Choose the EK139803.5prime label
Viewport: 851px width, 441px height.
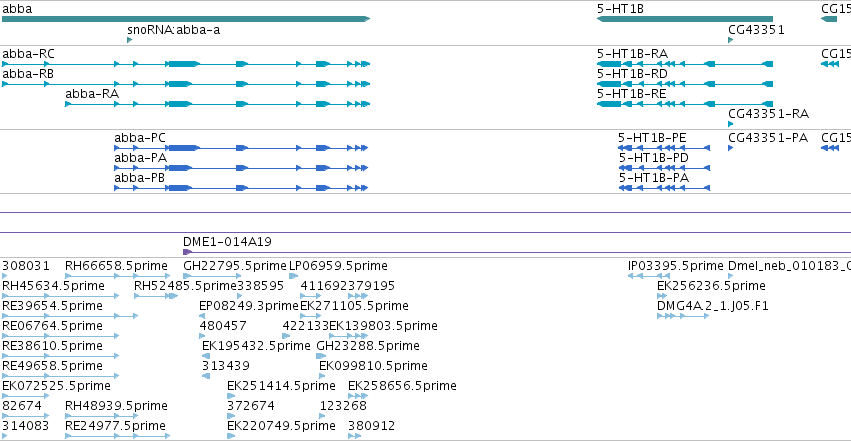pos(383,326)
